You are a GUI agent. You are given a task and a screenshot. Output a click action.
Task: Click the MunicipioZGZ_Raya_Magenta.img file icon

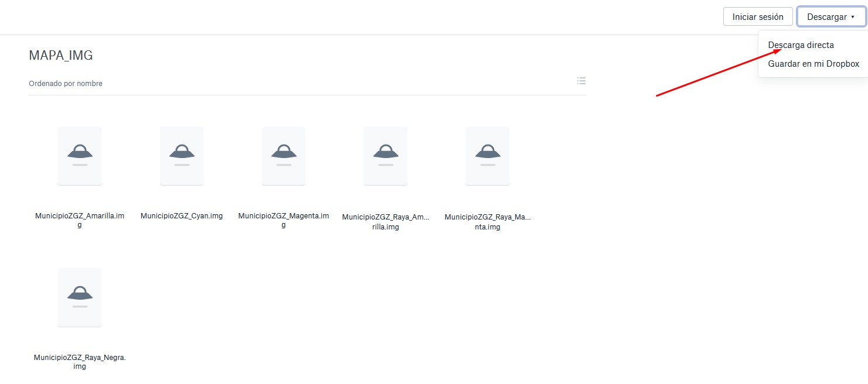click(488, 156)
